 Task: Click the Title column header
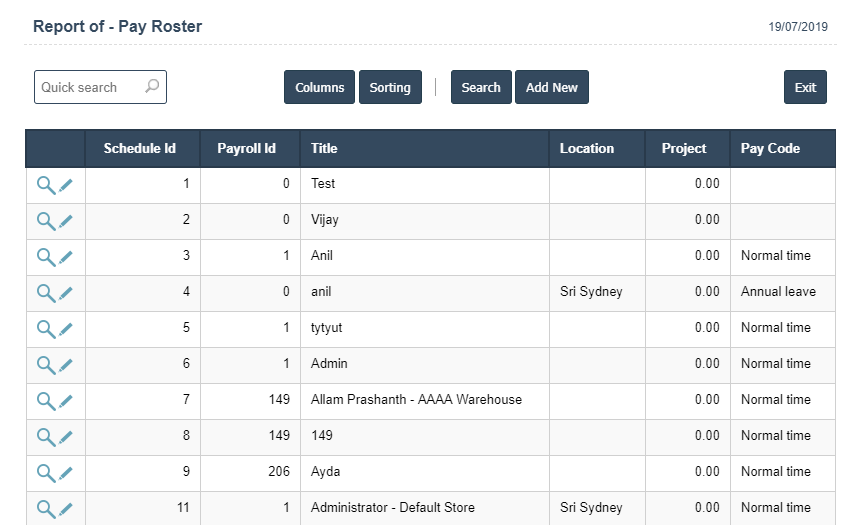pos(324,148)
